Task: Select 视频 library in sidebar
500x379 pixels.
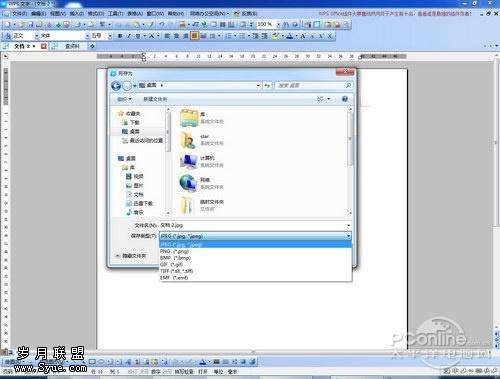Action: pos(135,176)
